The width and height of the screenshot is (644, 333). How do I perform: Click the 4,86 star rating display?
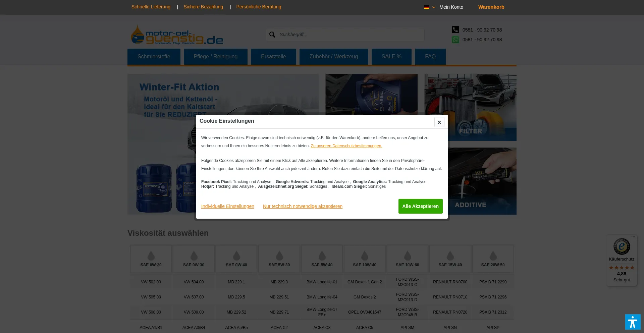pyautogui.click(x=621, y=274)
